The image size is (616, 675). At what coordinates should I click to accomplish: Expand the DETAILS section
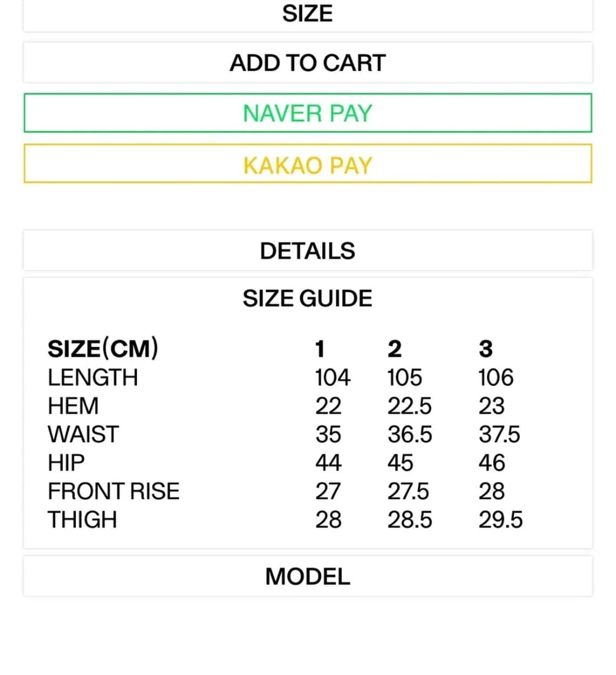[x=307, y=251]
